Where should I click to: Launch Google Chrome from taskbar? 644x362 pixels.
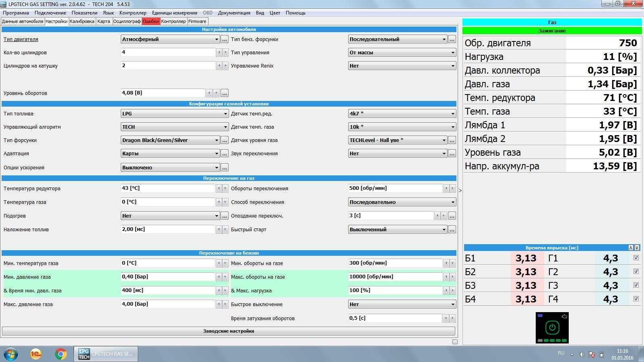point(61,354)
